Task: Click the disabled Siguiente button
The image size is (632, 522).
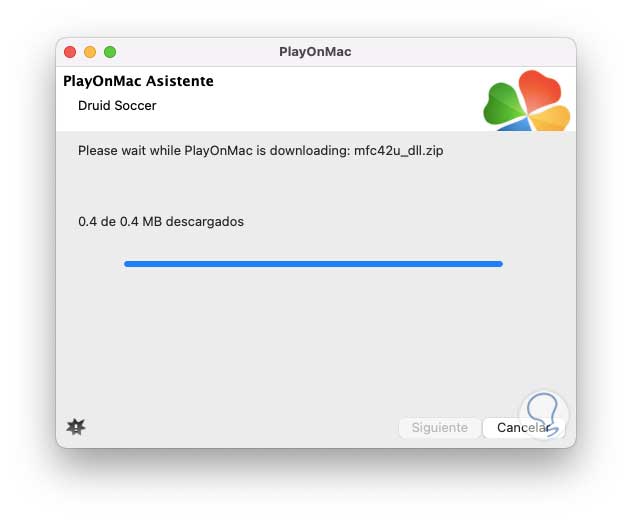Action: click(440, 428)
